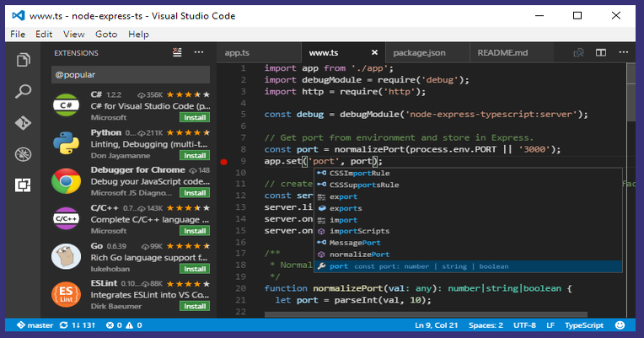This screenshot has width=644, height=338.
Task: Clear the extensions search results list icon
Action: [x=177, y=52]
